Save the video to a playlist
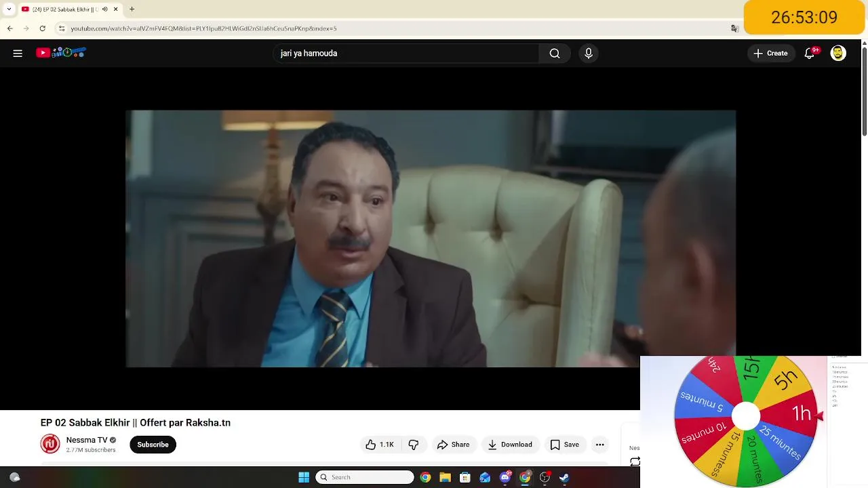 tap(564, 445)
